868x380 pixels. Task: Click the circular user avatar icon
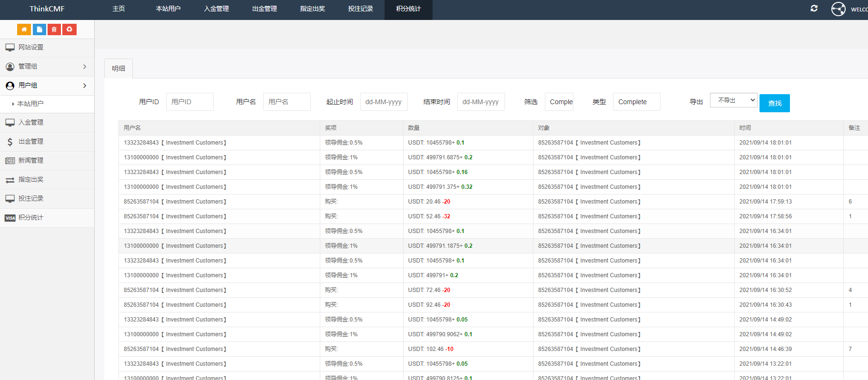tap(838, 9)
